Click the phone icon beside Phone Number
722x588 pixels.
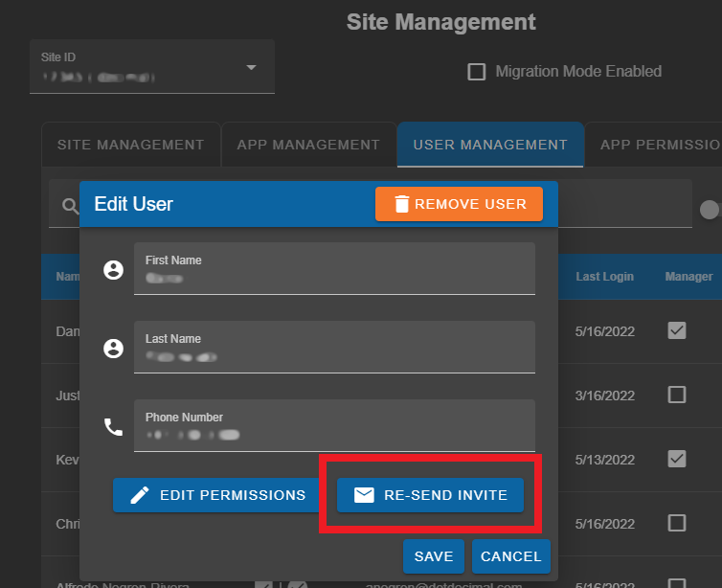tap(114, 427)
